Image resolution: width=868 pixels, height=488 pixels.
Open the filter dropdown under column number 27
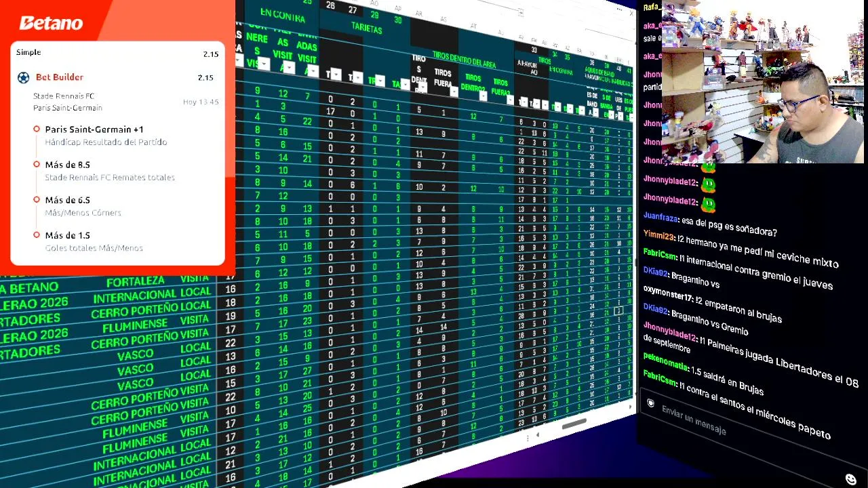357,77
